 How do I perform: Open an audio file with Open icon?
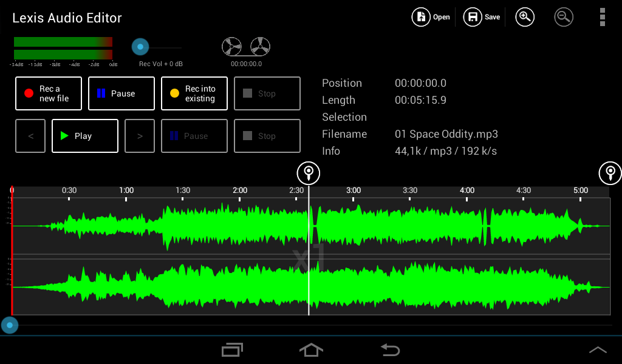(x=421, y=17)
